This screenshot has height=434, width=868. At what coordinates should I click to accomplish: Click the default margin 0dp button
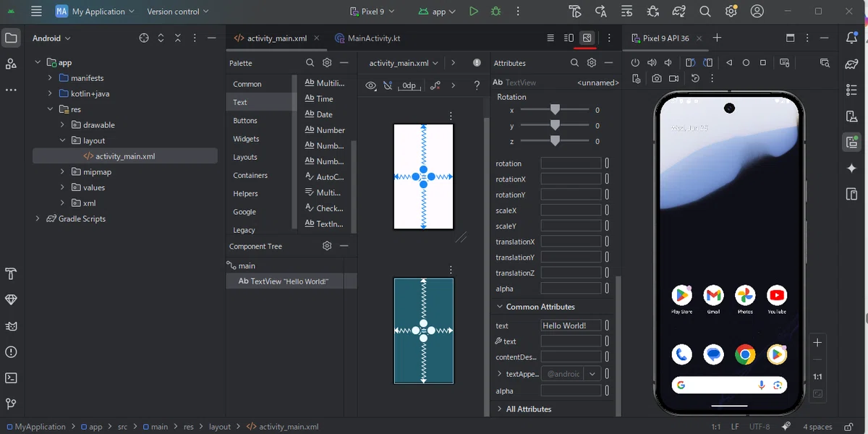point(409,85)
